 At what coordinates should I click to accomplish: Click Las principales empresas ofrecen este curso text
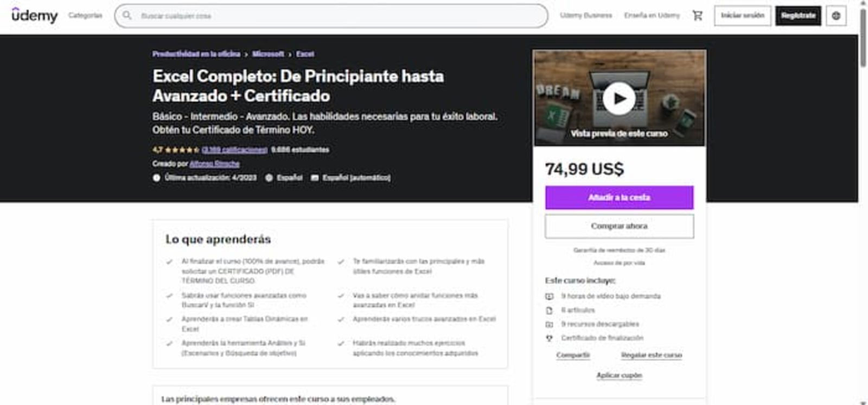pyautogui.click(x=278, y=399)
